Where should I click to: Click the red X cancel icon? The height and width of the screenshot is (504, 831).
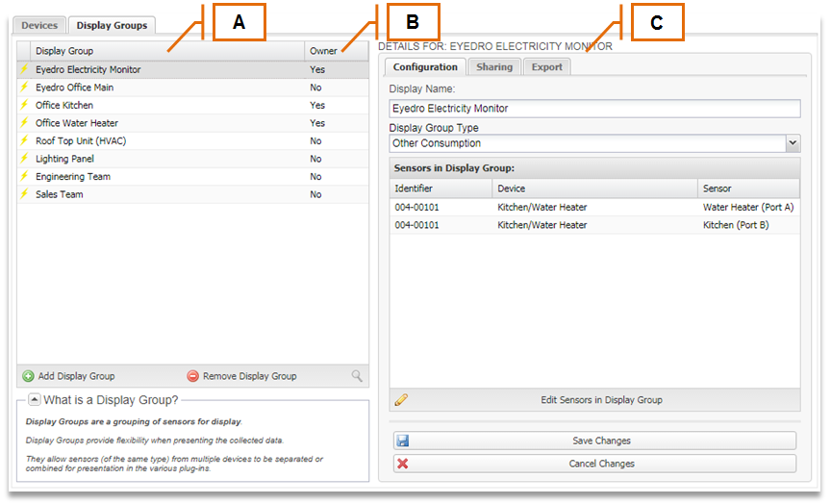403,464
